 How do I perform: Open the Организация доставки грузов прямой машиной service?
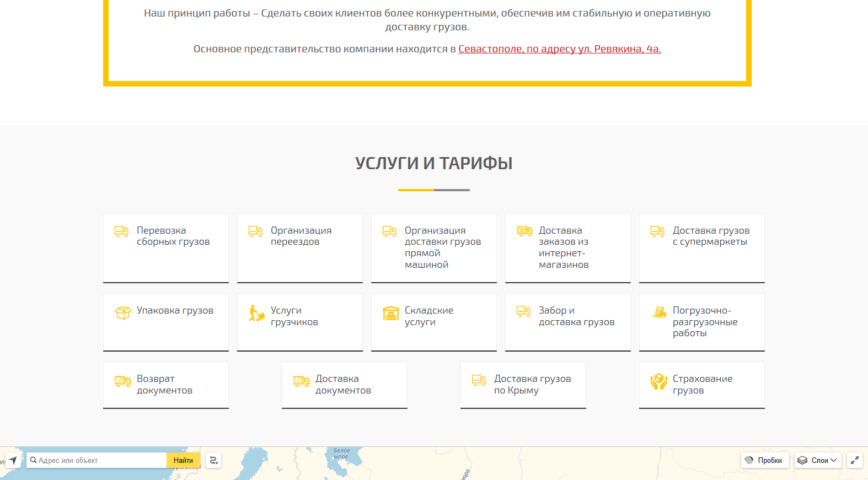point(434,248)
